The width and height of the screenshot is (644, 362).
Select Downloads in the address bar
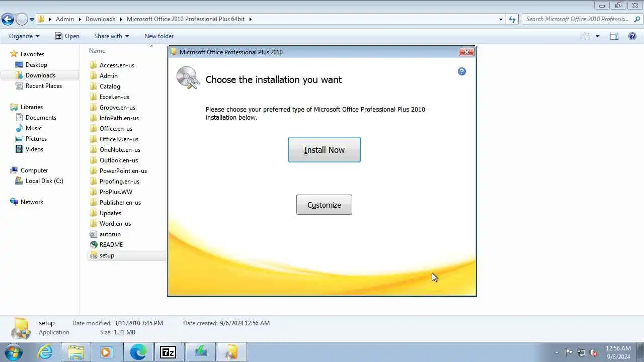click(100, 19)
